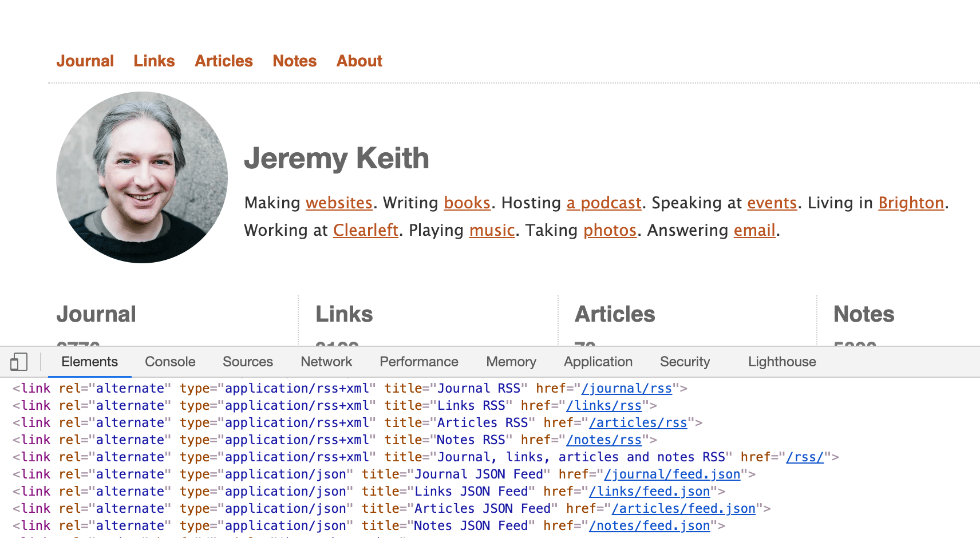Click the 'email' link
980x538 pixels.
(x=754, y=230)
